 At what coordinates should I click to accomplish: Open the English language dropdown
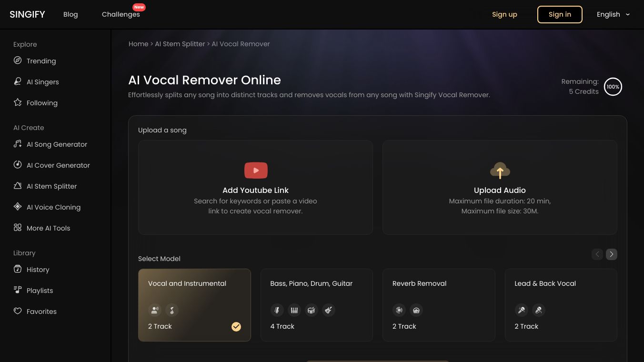[614, 14]
